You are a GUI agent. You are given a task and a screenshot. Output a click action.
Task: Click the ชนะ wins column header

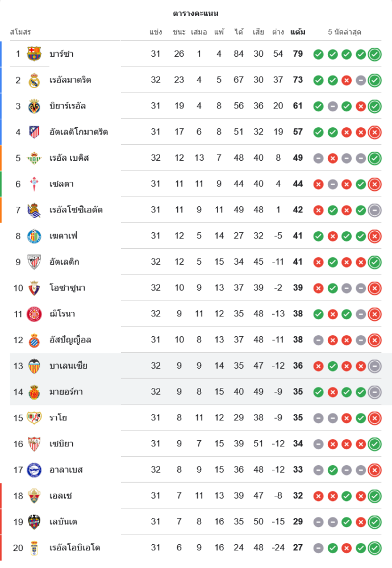coord(179,32)
